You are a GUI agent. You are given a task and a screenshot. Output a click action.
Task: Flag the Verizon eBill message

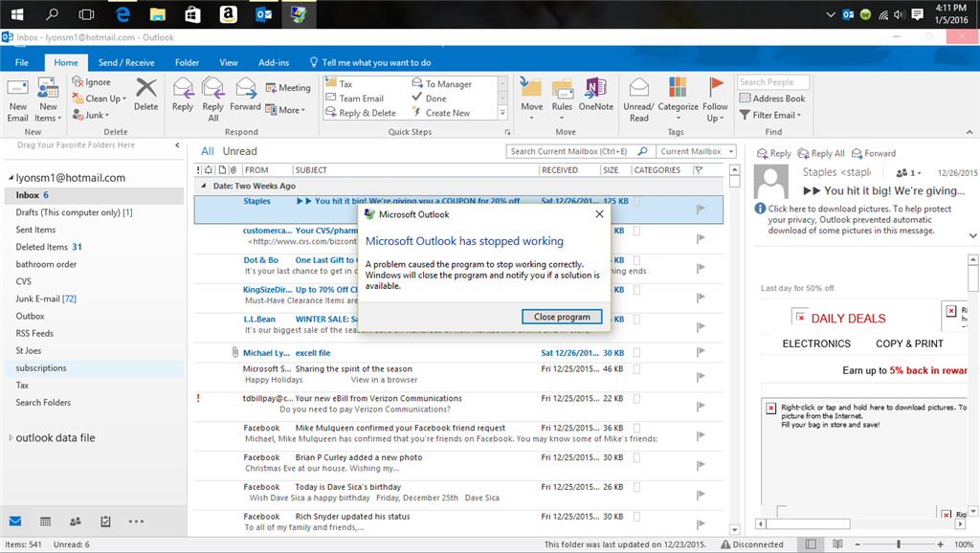pos(701,407)
